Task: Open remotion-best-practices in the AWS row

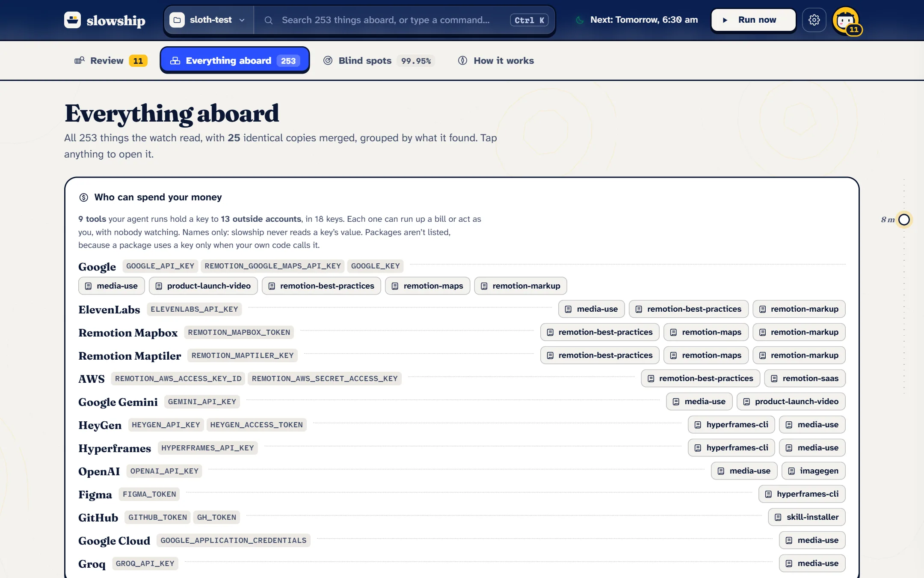Action: [x=700, y=378]
